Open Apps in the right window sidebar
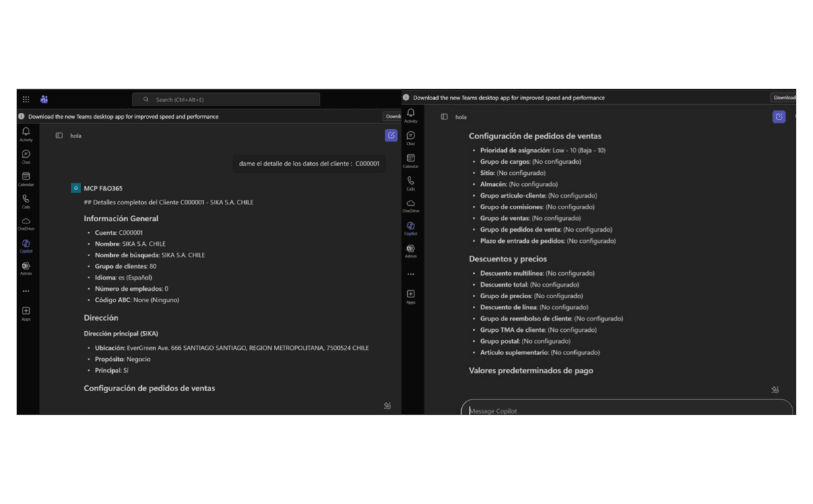This screenshot has height=504, width=813. tap(410, 296)
